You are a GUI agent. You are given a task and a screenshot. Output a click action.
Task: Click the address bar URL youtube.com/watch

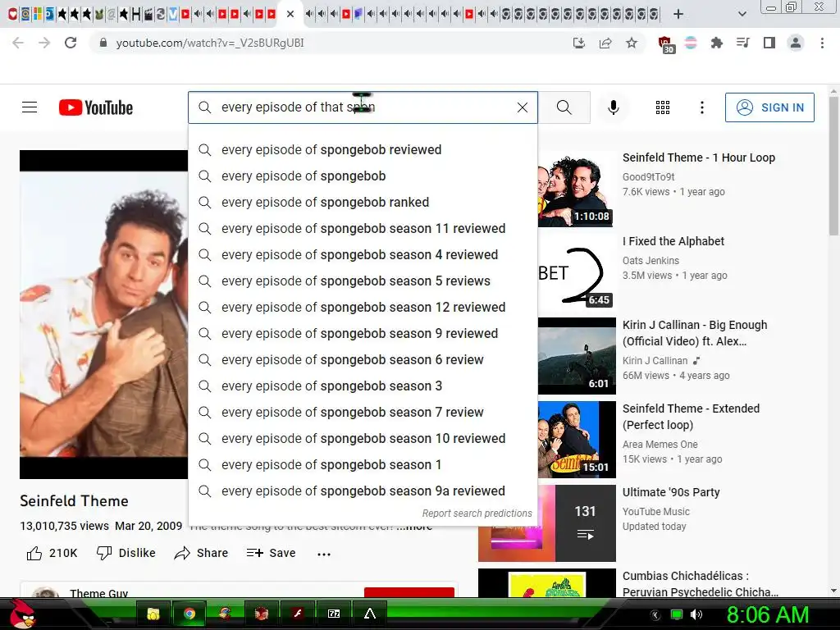[210, 43]
